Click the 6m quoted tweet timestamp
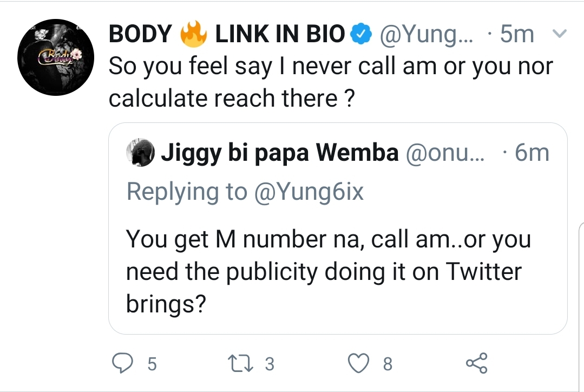 (531, 154)
